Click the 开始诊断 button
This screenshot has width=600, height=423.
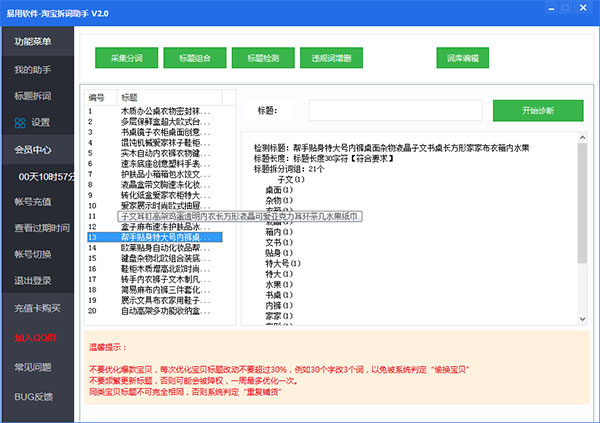(538, 111)
